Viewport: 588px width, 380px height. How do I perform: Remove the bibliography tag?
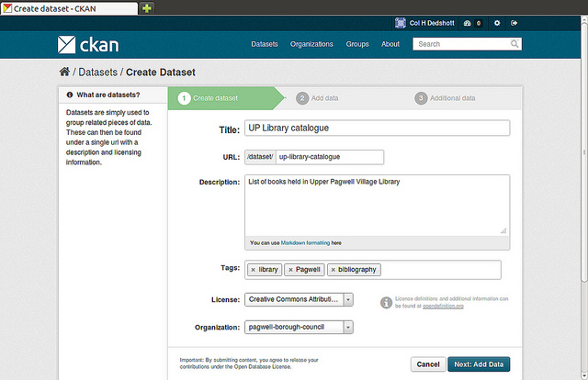point(333,270)
